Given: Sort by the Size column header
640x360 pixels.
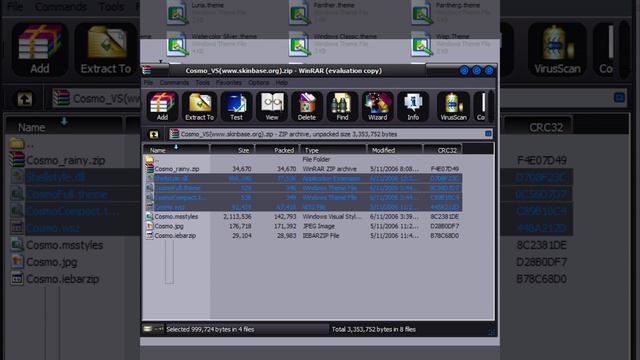Looking at the screenshot, I should click(x=232, y=150).
